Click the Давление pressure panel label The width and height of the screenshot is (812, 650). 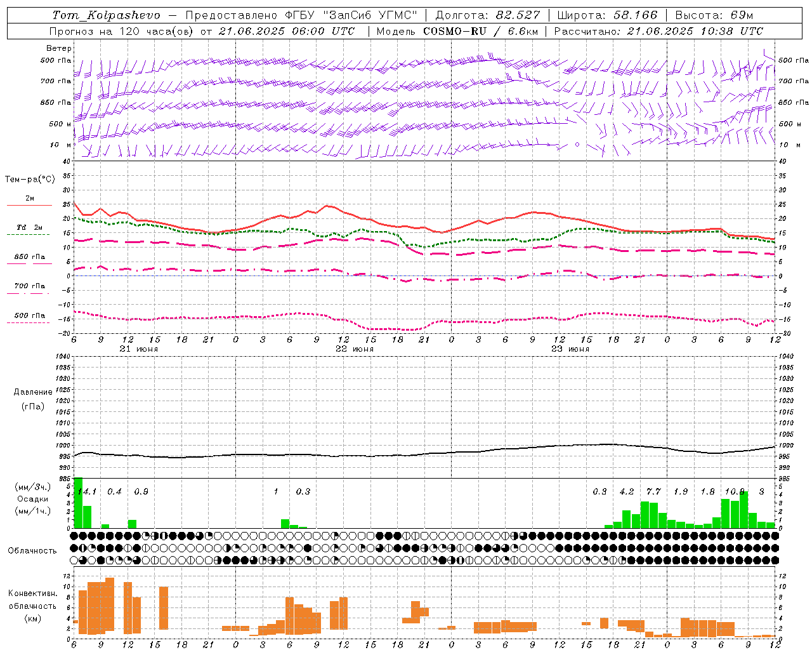point(33,392)
